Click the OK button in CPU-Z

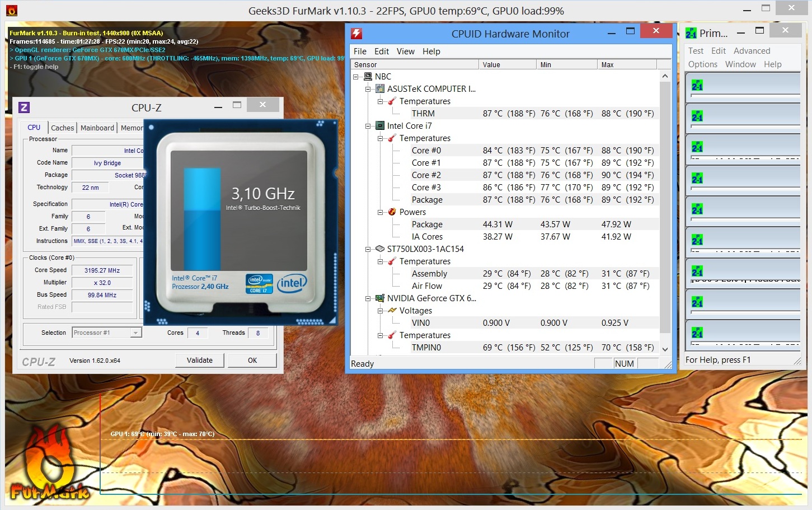(x=252, y=360)
